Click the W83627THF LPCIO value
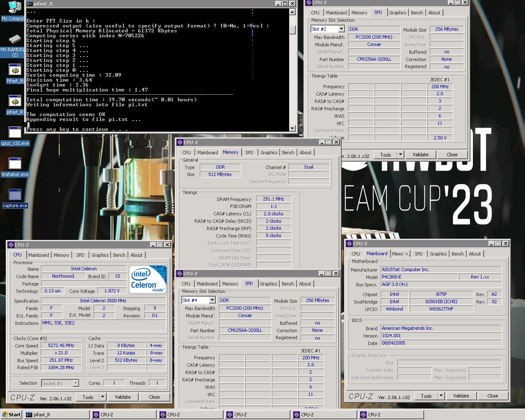This screenshot has width=525, height=420. click(x=441, y=309)
